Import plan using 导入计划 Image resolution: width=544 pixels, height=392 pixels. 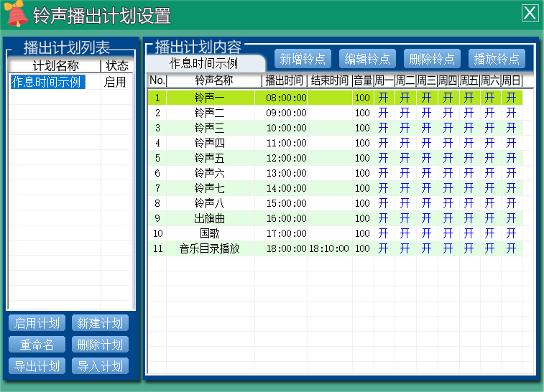101,366
